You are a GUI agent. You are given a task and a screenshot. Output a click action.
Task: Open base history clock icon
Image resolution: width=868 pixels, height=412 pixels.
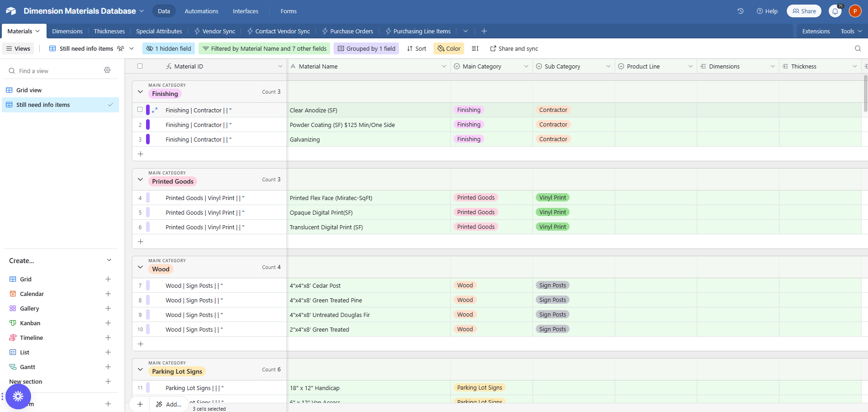coord(740,11)
